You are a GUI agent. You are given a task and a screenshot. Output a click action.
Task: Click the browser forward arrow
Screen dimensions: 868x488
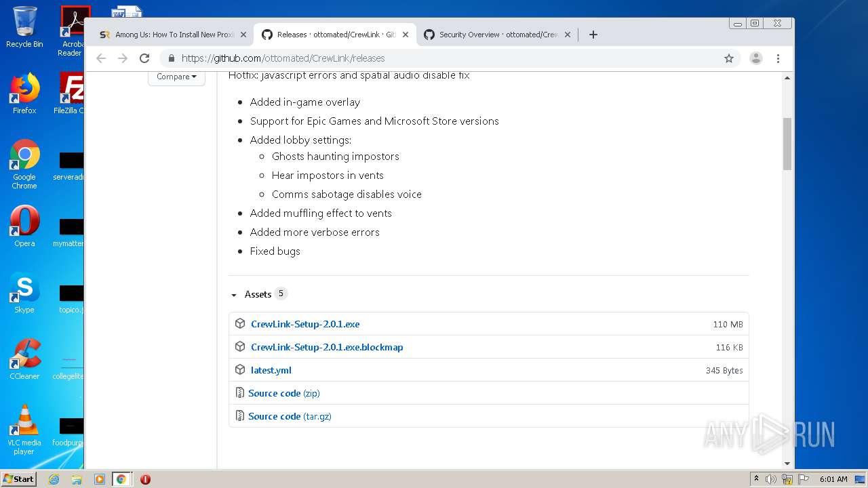click(x=123, y=58)
